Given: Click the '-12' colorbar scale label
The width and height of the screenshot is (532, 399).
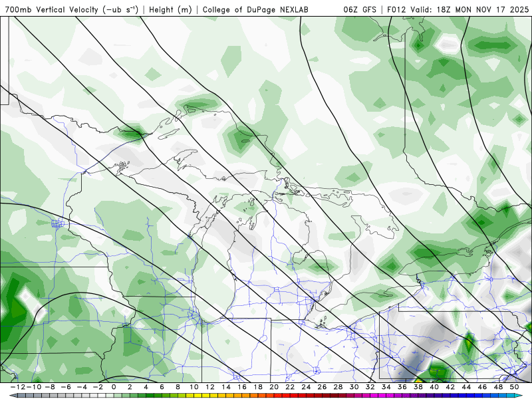Looking at the screenshot, I should pos(17,387).
